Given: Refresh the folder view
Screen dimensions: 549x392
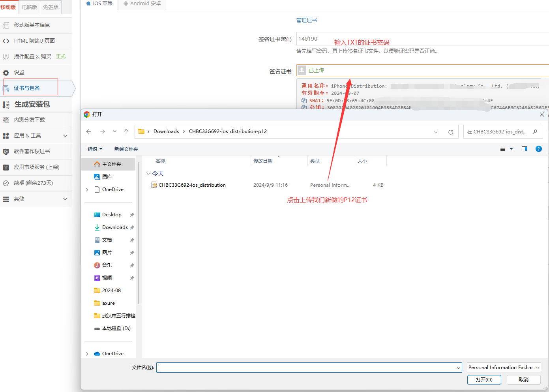Looking at the screenshot, I should (x=450, y=132).
